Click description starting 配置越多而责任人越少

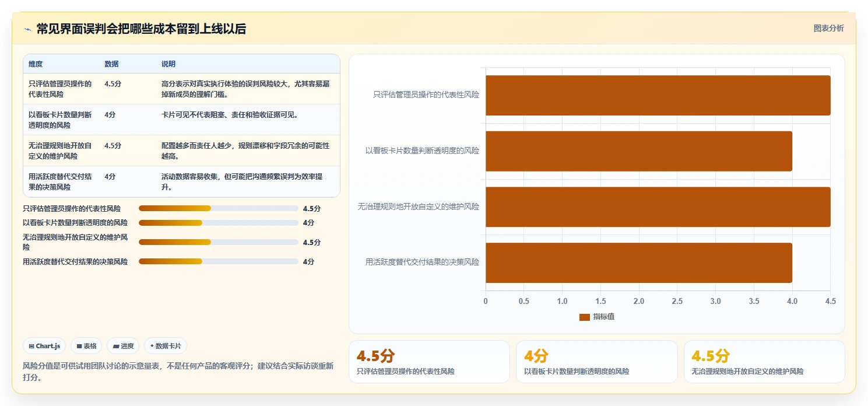246,150
